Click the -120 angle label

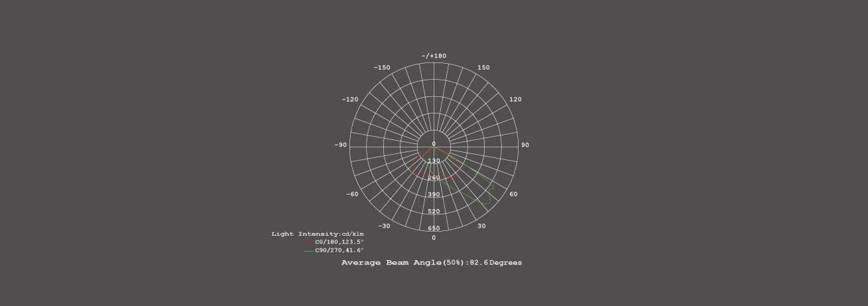[x=350, y=100]
